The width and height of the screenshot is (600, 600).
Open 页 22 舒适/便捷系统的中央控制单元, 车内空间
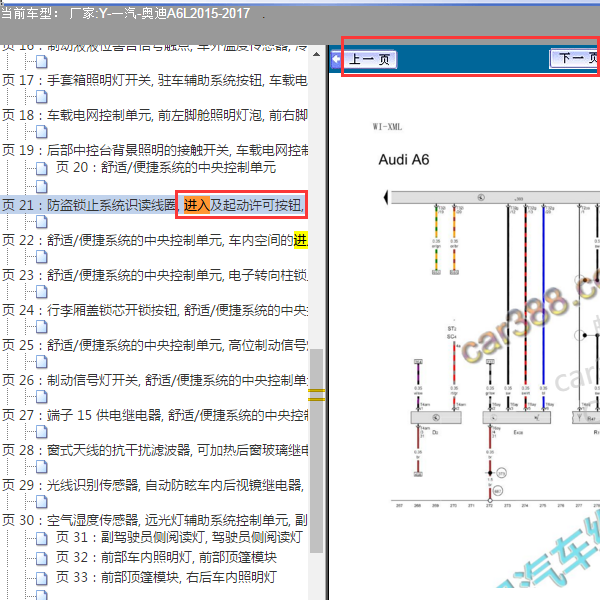click(155, 240)
